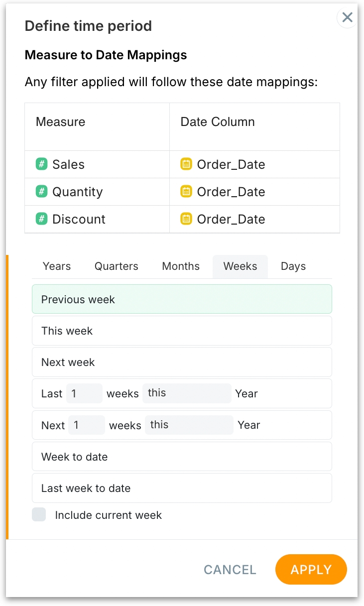Cancel the time period dialog
Image resolution: width=364 pixels, height=606 pixels.
230,570
